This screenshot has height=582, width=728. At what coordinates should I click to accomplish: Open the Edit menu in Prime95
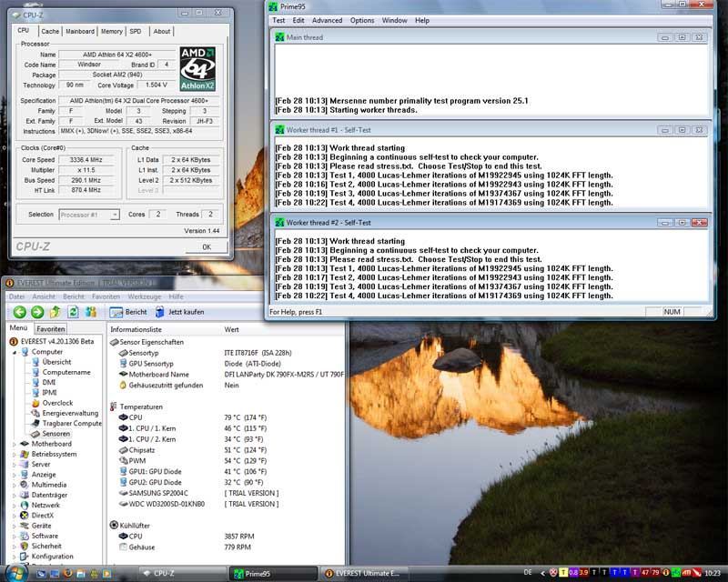click(x=298, y=20)
